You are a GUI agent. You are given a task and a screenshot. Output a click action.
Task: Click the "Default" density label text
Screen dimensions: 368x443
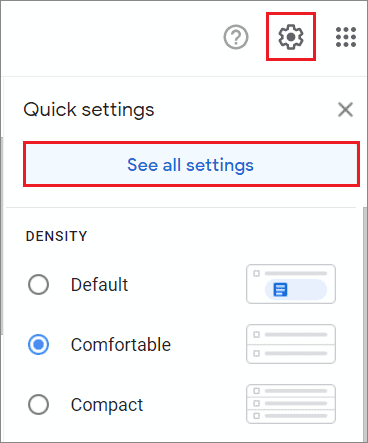click(x=99, y=285)
